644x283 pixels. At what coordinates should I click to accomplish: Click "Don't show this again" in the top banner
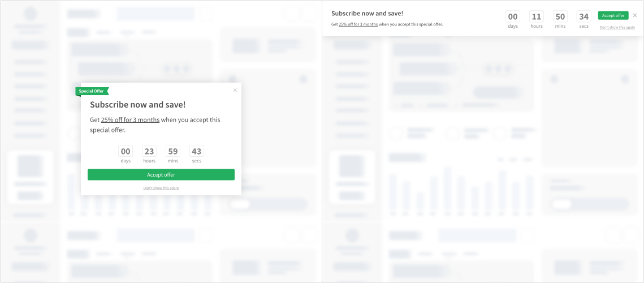(617, 27)
